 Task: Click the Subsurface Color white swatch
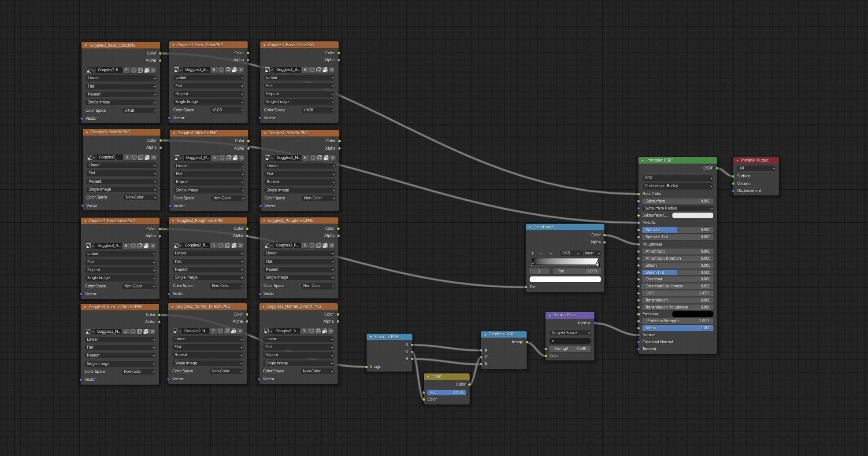pos(693,215)
